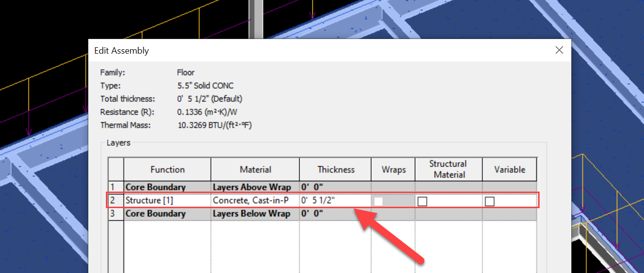Close the Edit Assembly dialog
The image size is (644, 273).
coord(559,50)
